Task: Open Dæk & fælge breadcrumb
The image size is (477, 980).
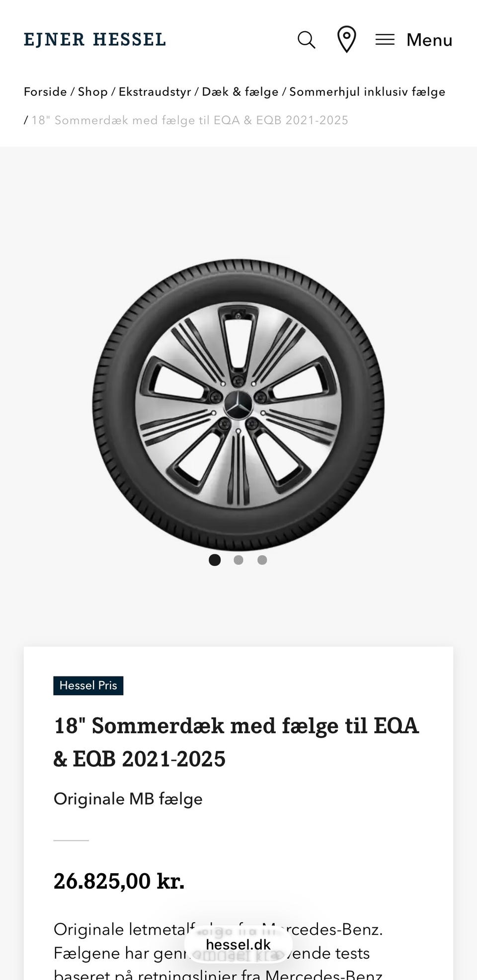Action: pyautogui.click(x=240, y=92)
